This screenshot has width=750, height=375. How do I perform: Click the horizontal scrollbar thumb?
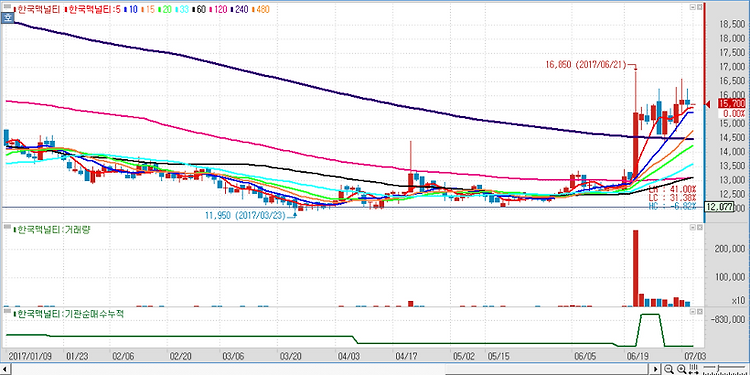pos(546,369)
